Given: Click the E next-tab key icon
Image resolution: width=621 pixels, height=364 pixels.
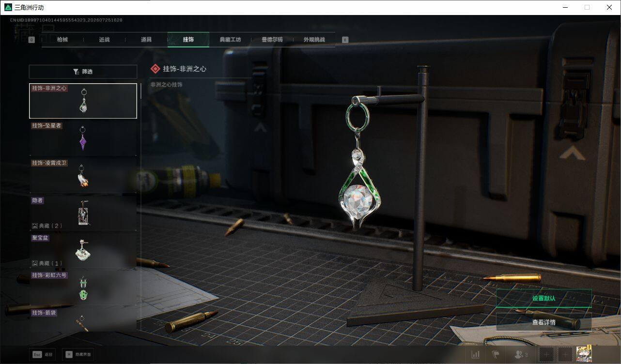Looking at the screenshot, I should (345, 40).
